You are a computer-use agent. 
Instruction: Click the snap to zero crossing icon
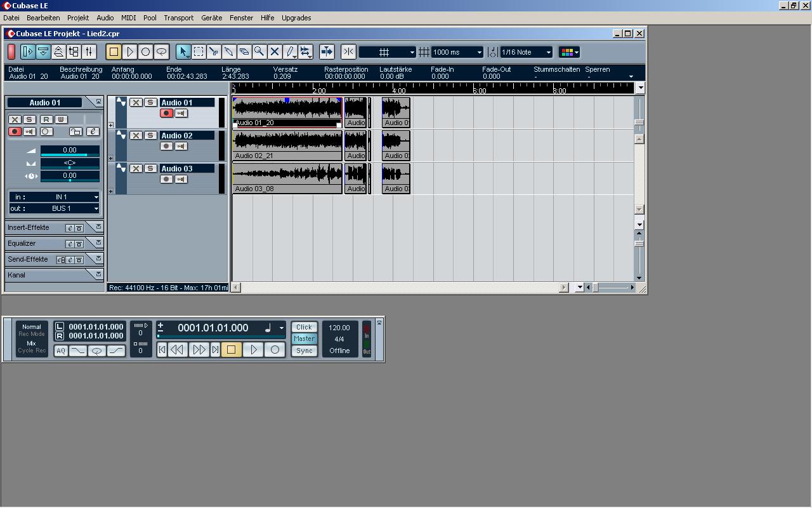(x=348, y=52)
